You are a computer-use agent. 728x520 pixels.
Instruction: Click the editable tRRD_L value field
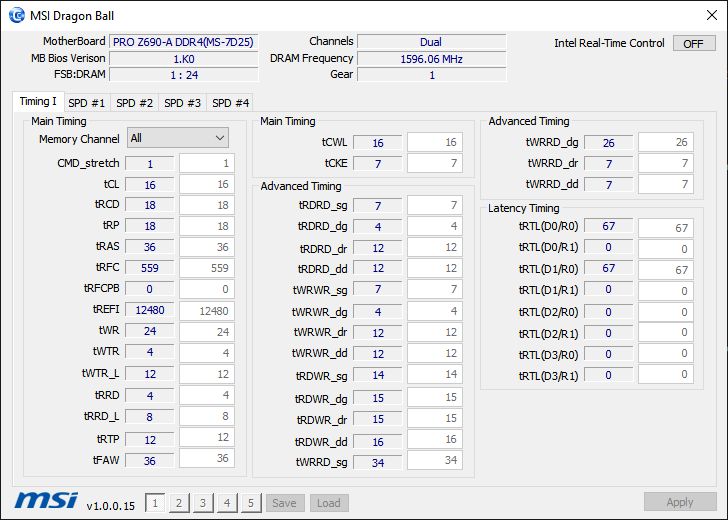pyautogui.click(x=207, y=416)
